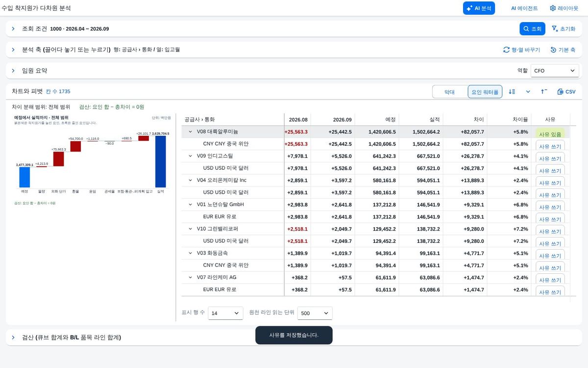
Task: Expand the 조회 조건 panel
Action: pyautogui.click(x=13, y=29)
